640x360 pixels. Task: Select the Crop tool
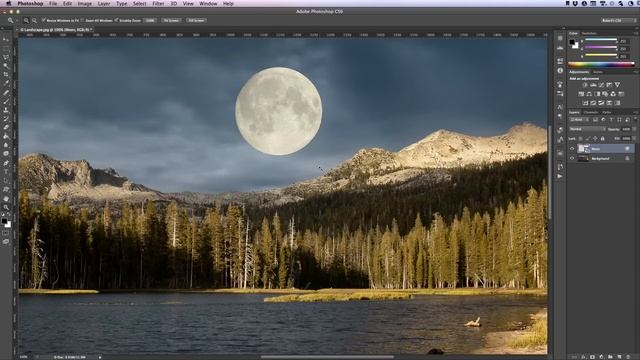coord(6,74)
